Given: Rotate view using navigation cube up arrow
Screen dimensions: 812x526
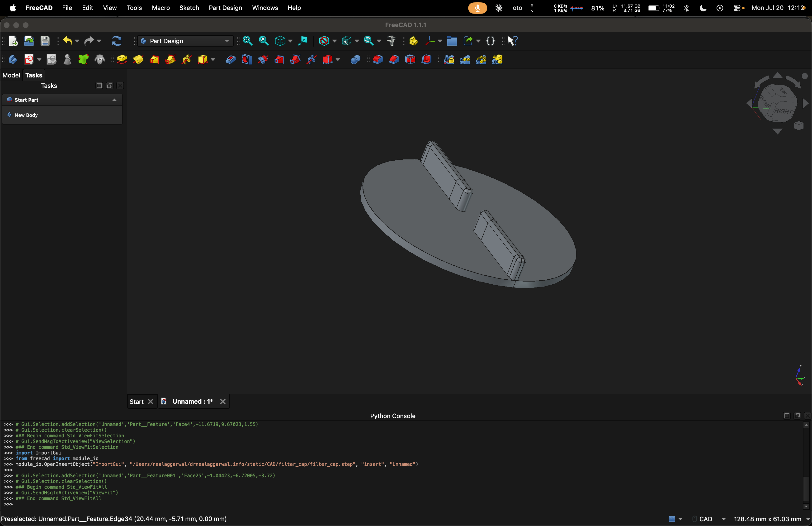Looking at the screenshot, I should 777,76.
